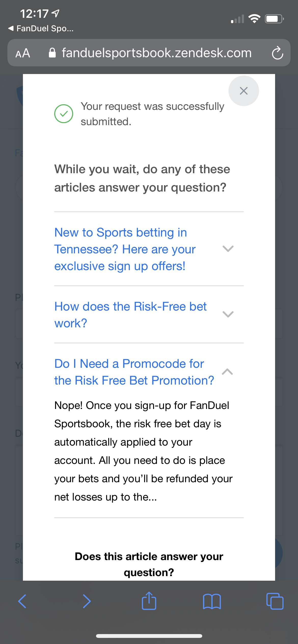Expand the Tennessee sign up offers chevron
Viewport: 298px width, 644px height.
click(228, 249)
